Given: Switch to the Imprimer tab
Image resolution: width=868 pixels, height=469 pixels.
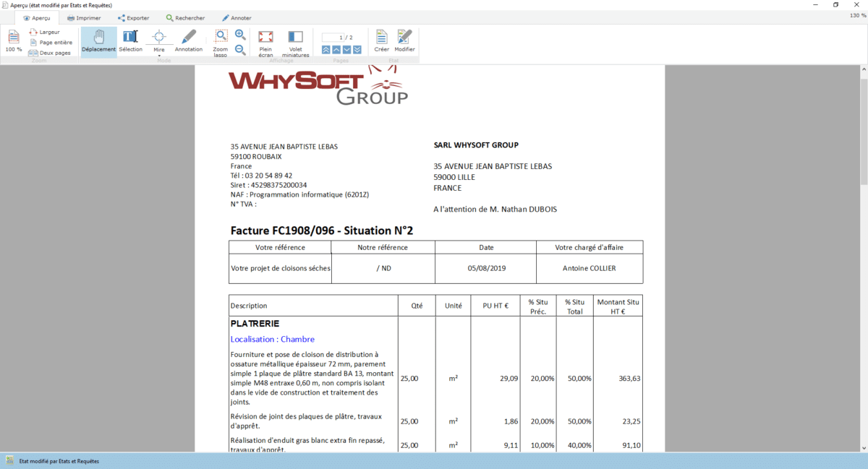Looking at the screenshot, I should click(84, 17).
